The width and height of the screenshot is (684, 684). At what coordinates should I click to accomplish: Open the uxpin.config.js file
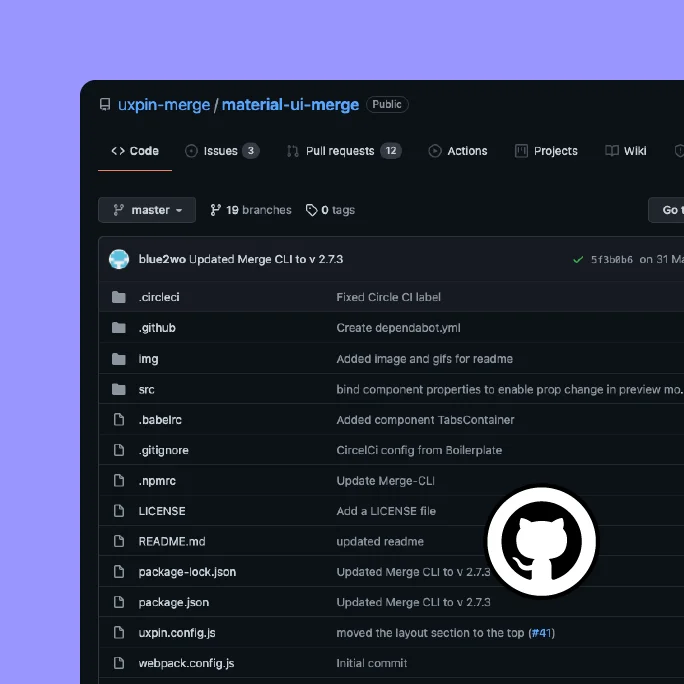[x=177, y=633]
